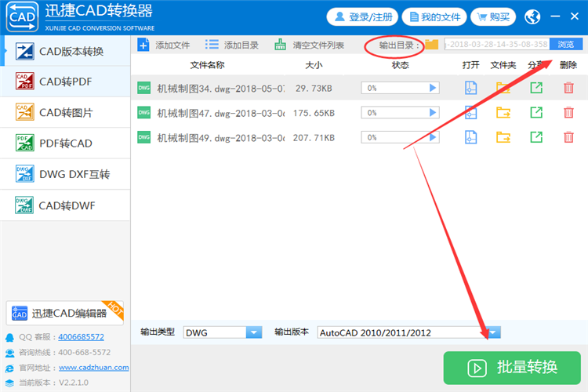Screen dimensions: 588x392
Task: Click the 添加文件 plus icon
Action: 143,45
